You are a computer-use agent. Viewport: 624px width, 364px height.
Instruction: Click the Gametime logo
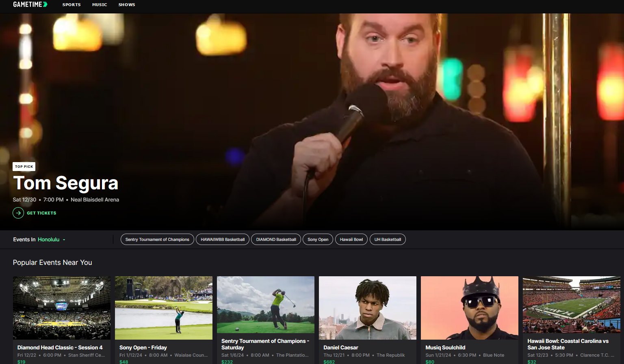[x=30, y=4]
